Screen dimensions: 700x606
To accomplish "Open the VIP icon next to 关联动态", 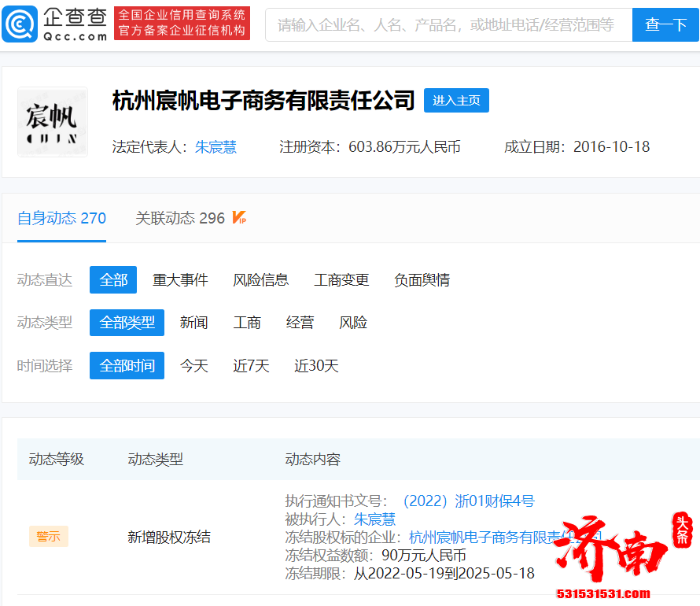I will click(240, 218).
